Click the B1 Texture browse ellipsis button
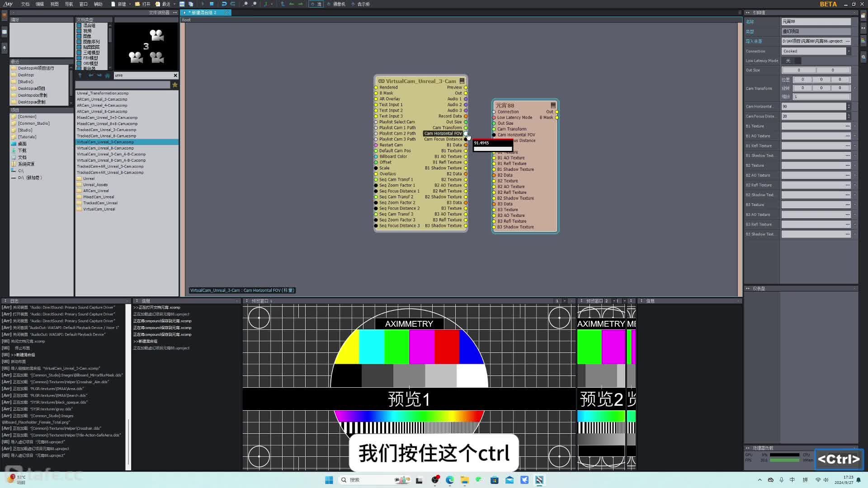This screenshot has height=488, width=868. [848, 126]
